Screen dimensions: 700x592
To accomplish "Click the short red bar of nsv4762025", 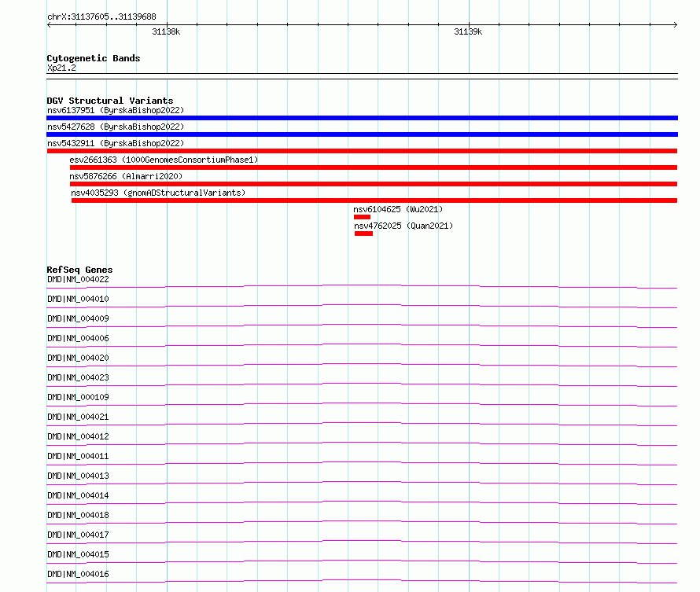I will coord(364,233).
